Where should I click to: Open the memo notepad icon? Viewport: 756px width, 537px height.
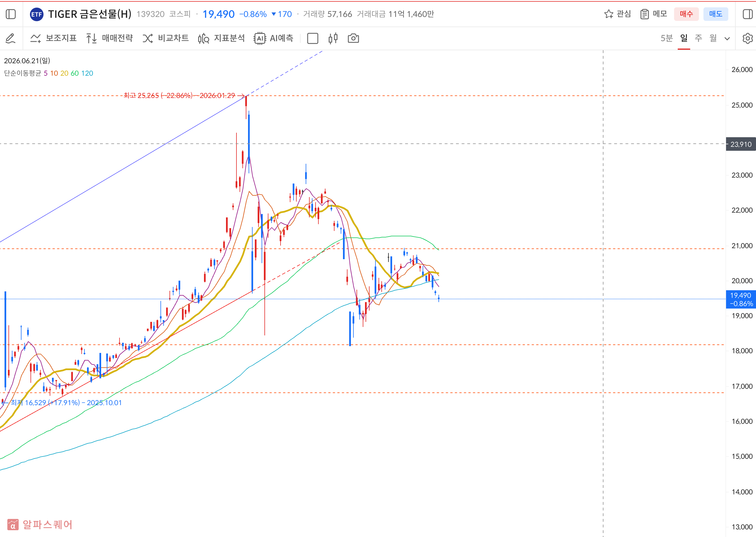644,14
